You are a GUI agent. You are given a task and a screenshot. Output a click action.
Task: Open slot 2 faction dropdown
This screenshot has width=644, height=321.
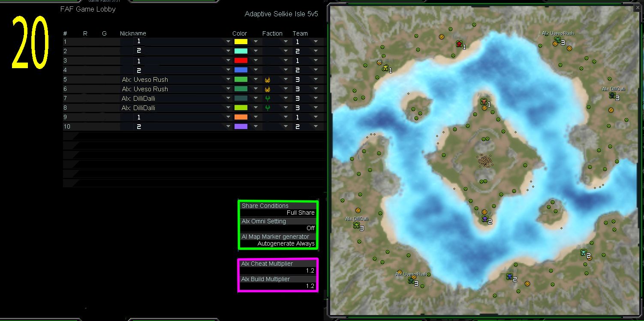pos(286,51)
